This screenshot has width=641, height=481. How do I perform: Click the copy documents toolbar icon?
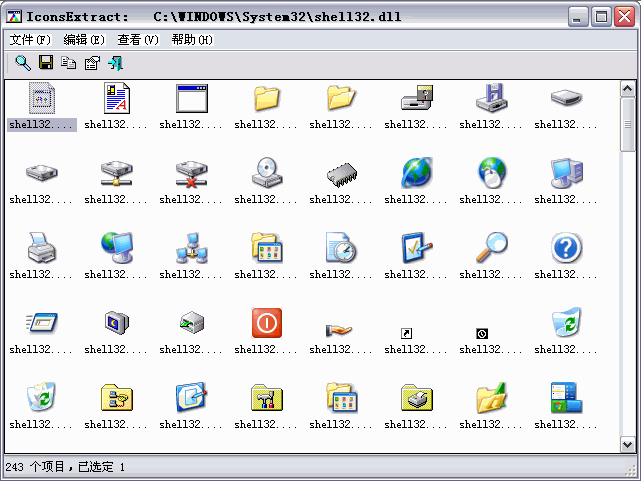(x=68, y=63)
